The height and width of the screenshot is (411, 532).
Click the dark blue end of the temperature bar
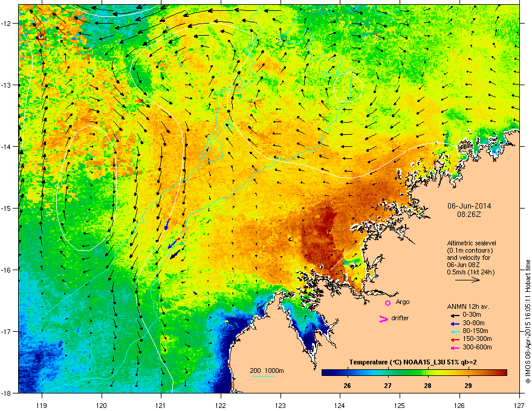click(326, 373)
